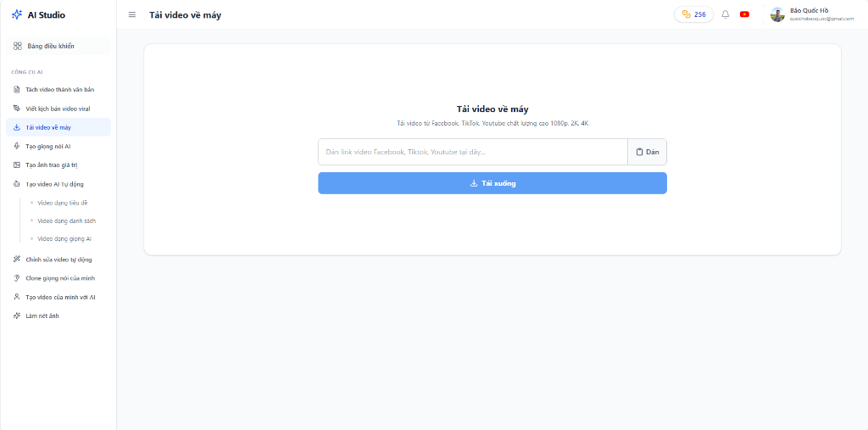The width and height of the screenshot is (868, 430).
Task: Click the clipboard icon in the Dán button
Action: click(x=639, y=152)
